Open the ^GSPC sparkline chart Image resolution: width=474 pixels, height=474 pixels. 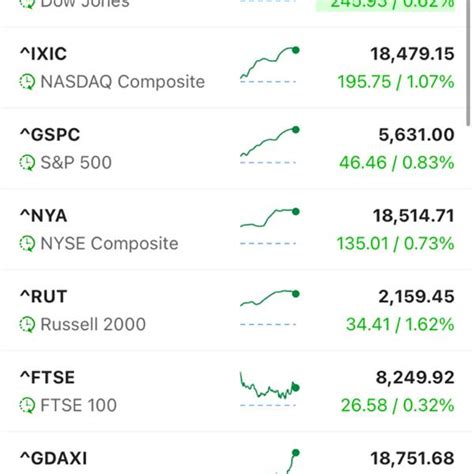pos(270,145)
